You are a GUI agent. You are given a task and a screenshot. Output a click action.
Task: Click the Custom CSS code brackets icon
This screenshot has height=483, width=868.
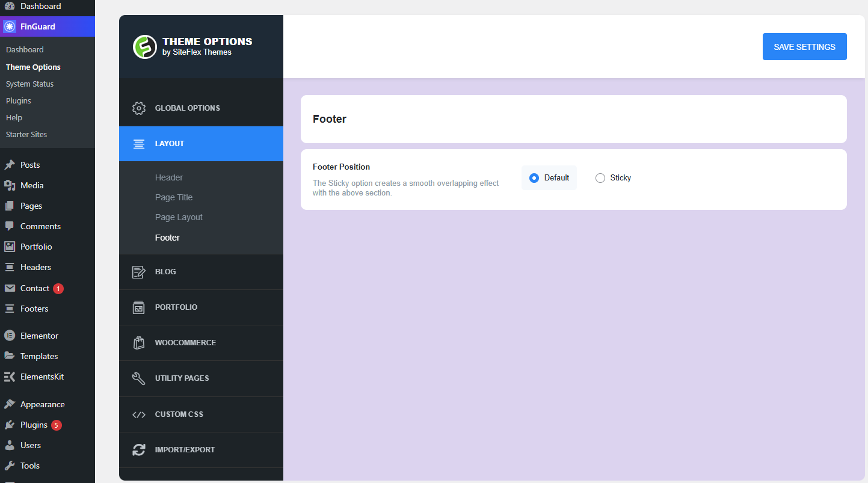point(139,414)
